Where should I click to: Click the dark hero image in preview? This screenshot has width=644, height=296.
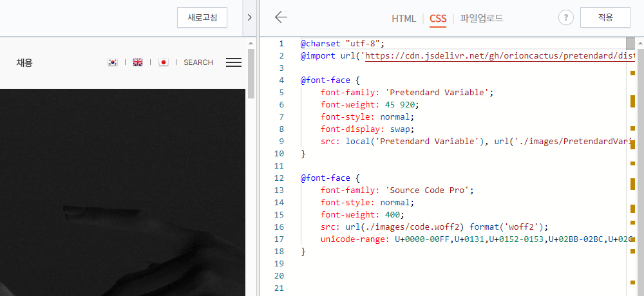pos(122,192)
